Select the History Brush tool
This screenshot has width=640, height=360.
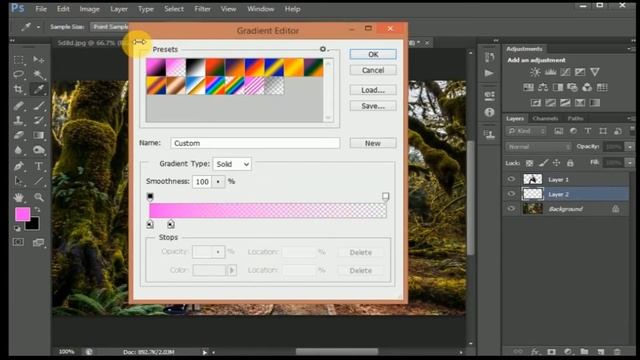(39, 120)
